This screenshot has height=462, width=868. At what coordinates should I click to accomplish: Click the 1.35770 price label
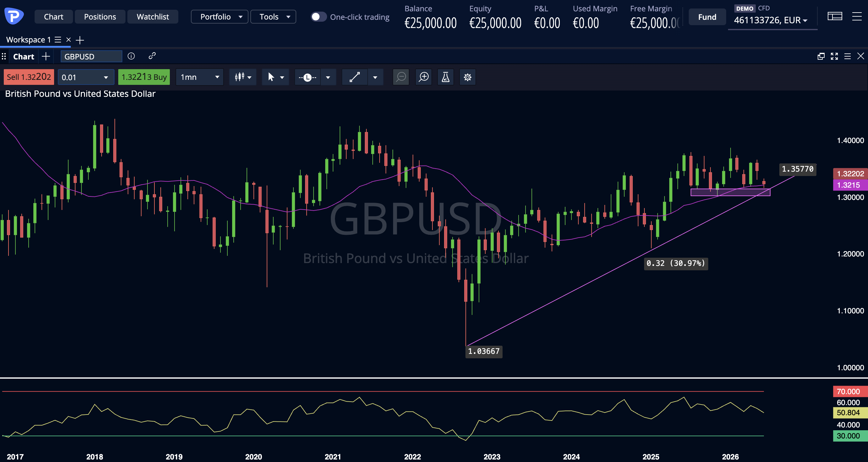coord(797,169)
